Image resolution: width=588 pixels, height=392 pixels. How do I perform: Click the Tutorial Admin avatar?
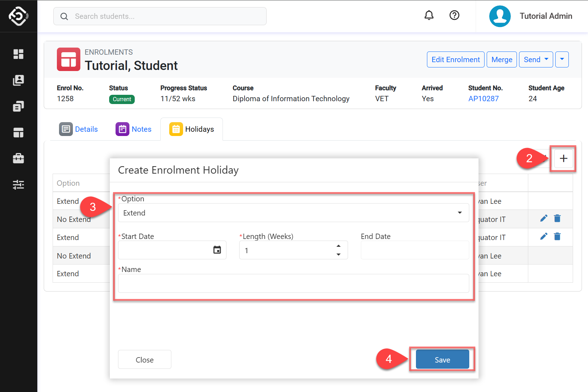(x=500, y=16)
